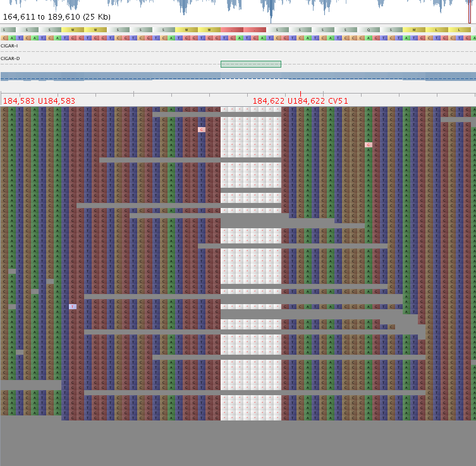Select pink mismatch C base right of deletion

point(369,145)
